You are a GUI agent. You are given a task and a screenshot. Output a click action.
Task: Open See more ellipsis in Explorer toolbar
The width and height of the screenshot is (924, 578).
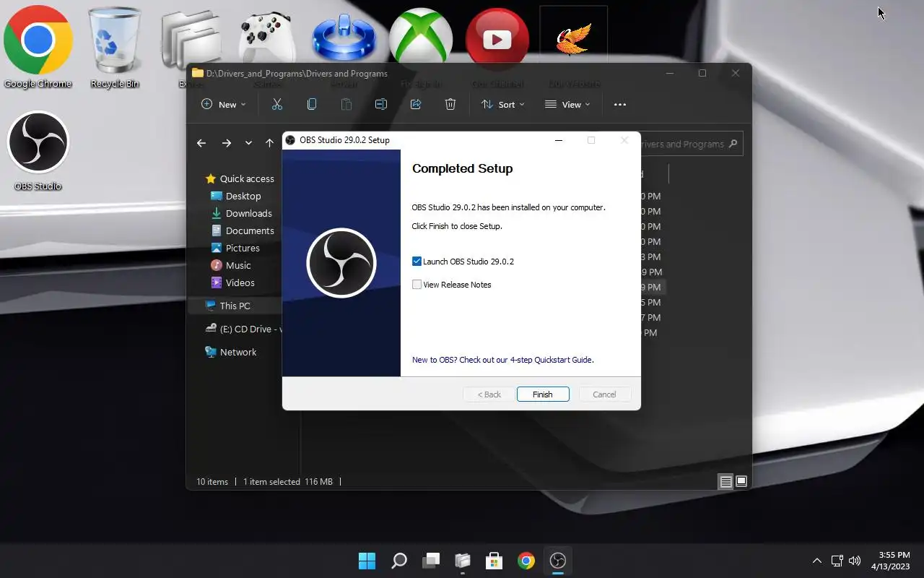click(x=620, y=105)
